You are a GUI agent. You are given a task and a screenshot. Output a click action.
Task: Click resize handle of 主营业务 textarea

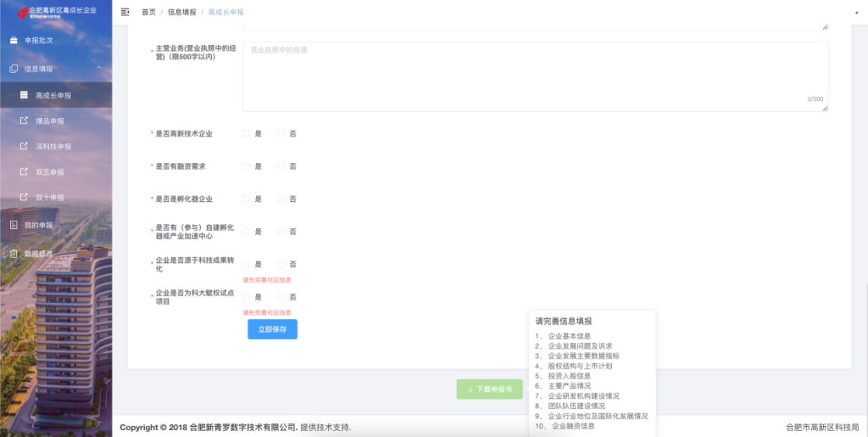click(825, 108)
